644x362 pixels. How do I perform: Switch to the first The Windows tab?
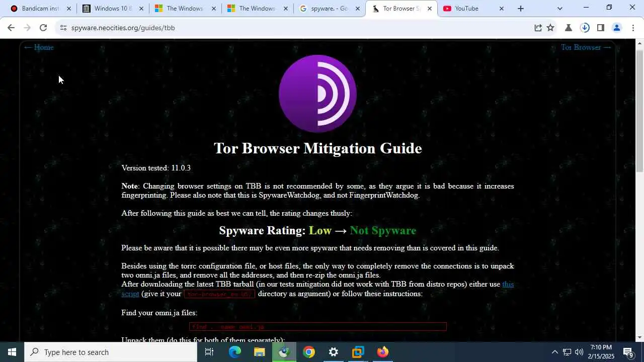click(x=184, y=9)
